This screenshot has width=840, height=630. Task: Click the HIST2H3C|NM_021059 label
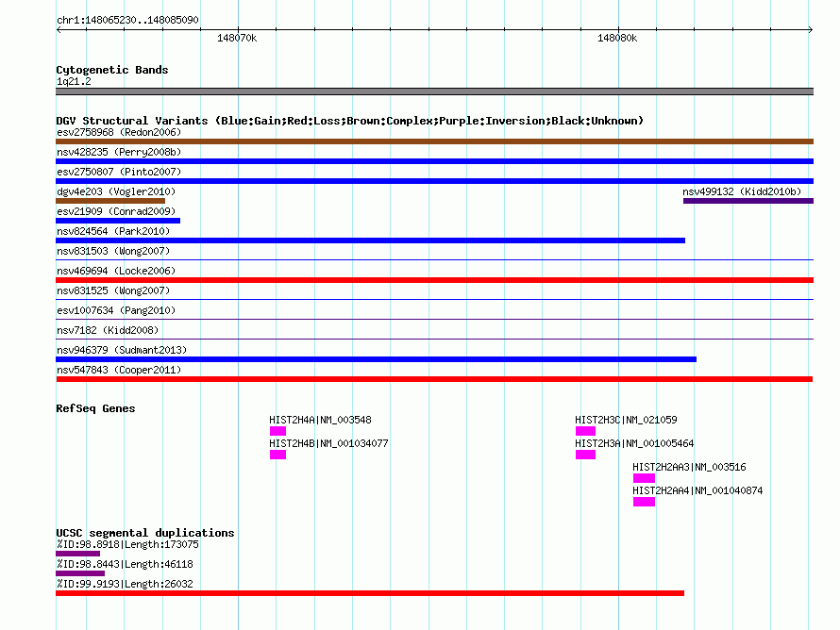pyautogui.click(x=627, y=421)
